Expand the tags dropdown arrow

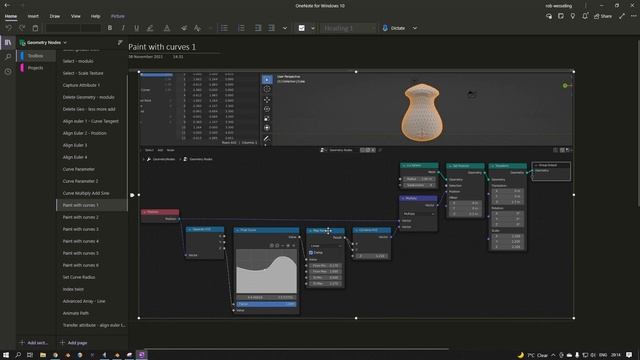pyautogui.click(x=313, y=28)
